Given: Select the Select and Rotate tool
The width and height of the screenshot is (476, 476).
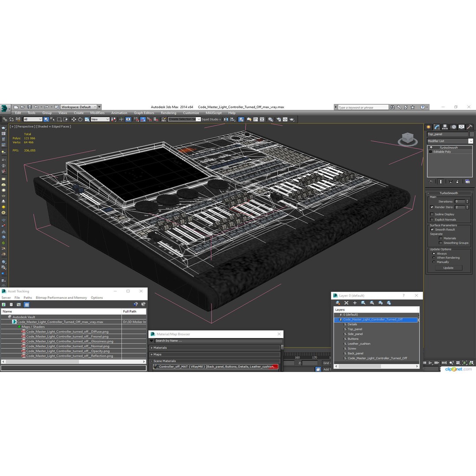Looking at the screenshot, I should [80, 119].
